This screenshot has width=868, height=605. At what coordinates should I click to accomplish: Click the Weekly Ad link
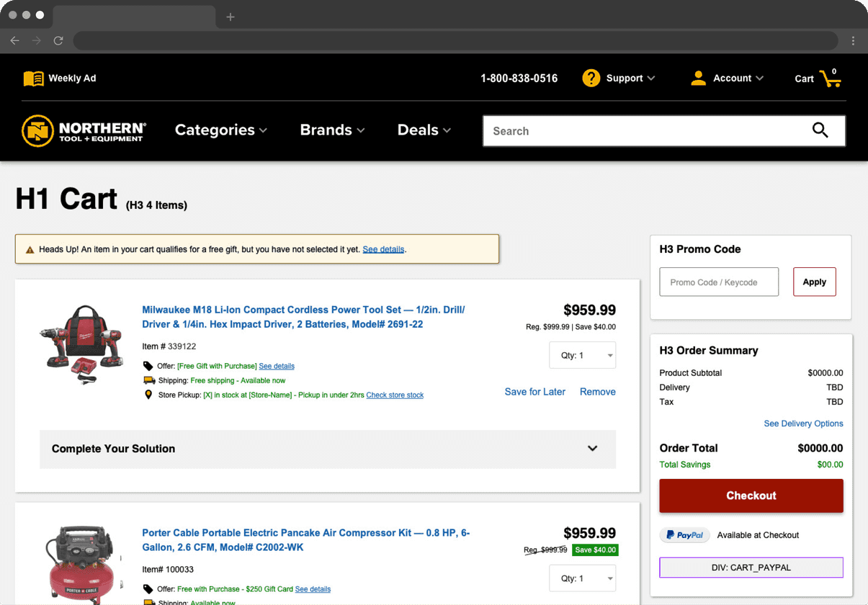[x=72, y=79]
